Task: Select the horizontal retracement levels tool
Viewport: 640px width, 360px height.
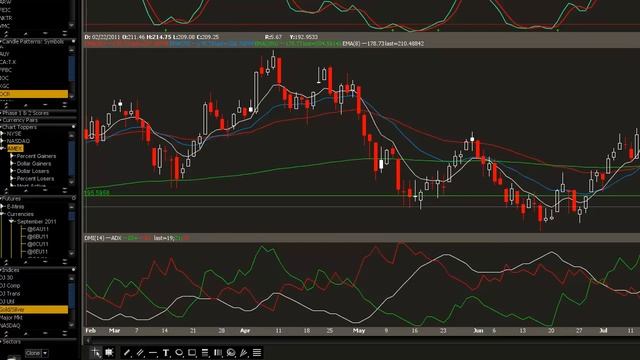Action: 205,353
